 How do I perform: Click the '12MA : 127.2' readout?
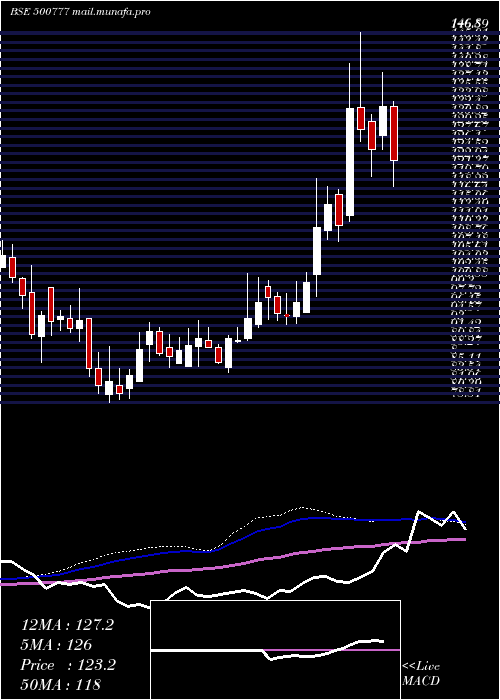(x=67, y=625)
